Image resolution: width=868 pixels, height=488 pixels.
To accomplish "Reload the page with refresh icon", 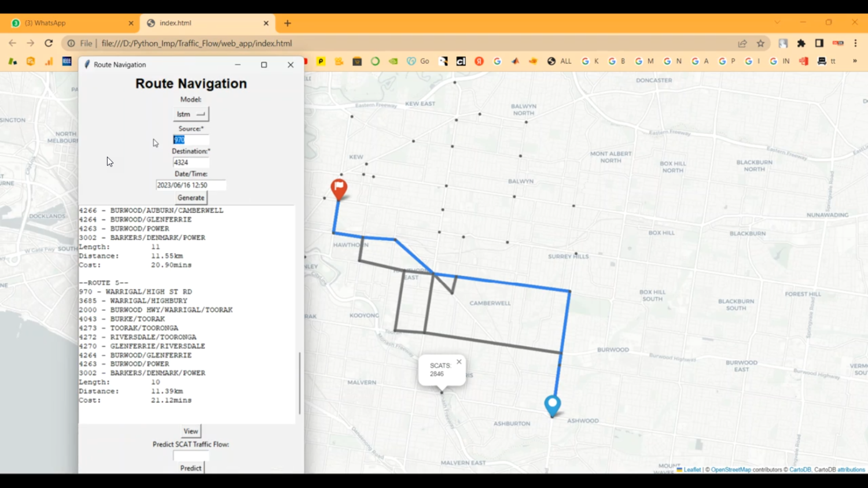I will click(x=49, y=43).
